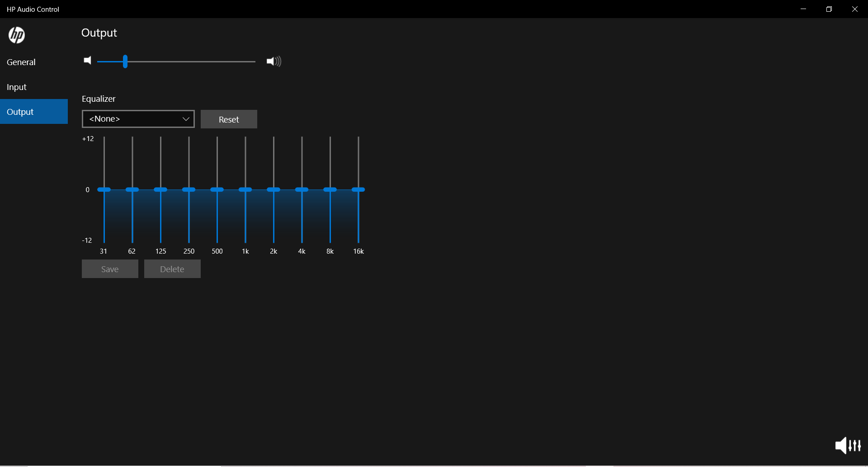Viewport: 868px width, 467px height.
Task: Save the current equalizer preset
Action: (x=109, y=269)
